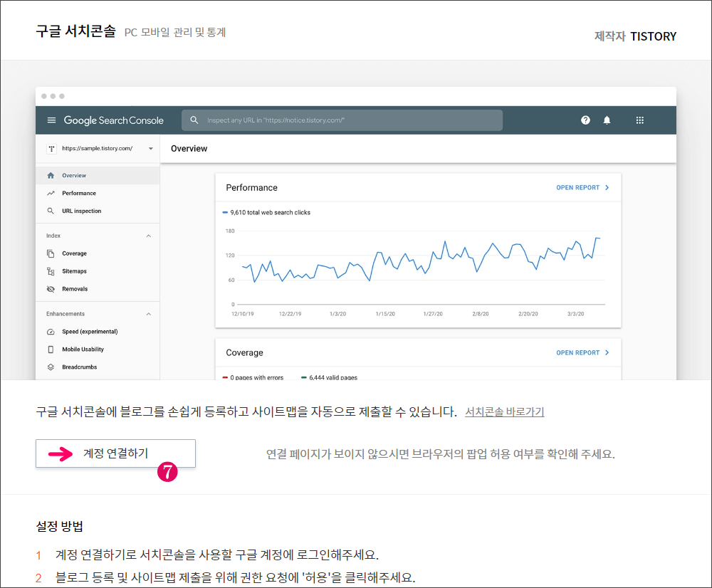The width and height of the screenshot is (712, 588).
Task: Click the 서치콘솔 바로가기 link
Action: 505,412
